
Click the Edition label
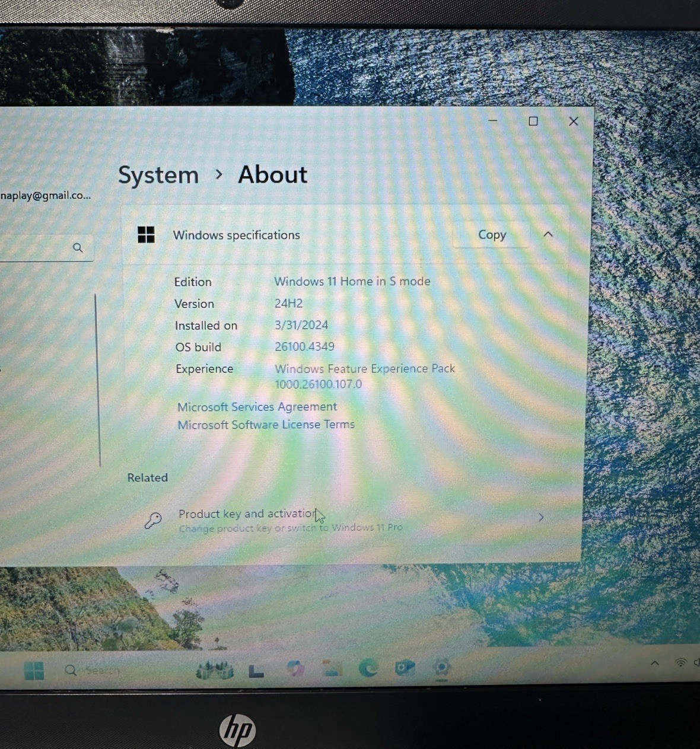point(193,282)
